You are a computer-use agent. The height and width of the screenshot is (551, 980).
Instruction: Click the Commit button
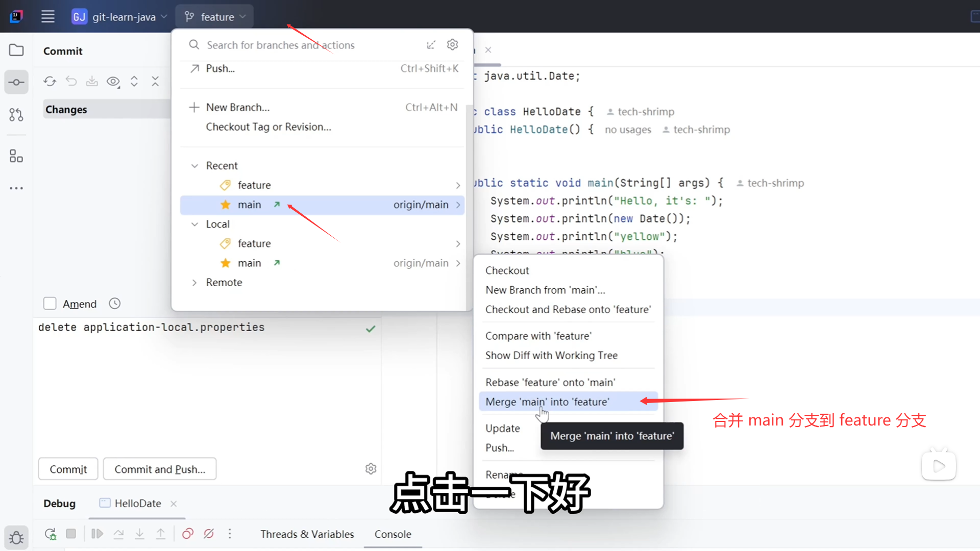[68, 469]
